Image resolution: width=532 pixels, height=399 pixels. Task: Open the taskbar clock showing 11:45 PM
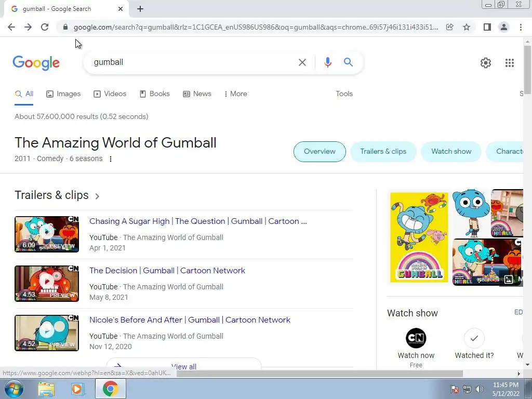coord(506,389)
